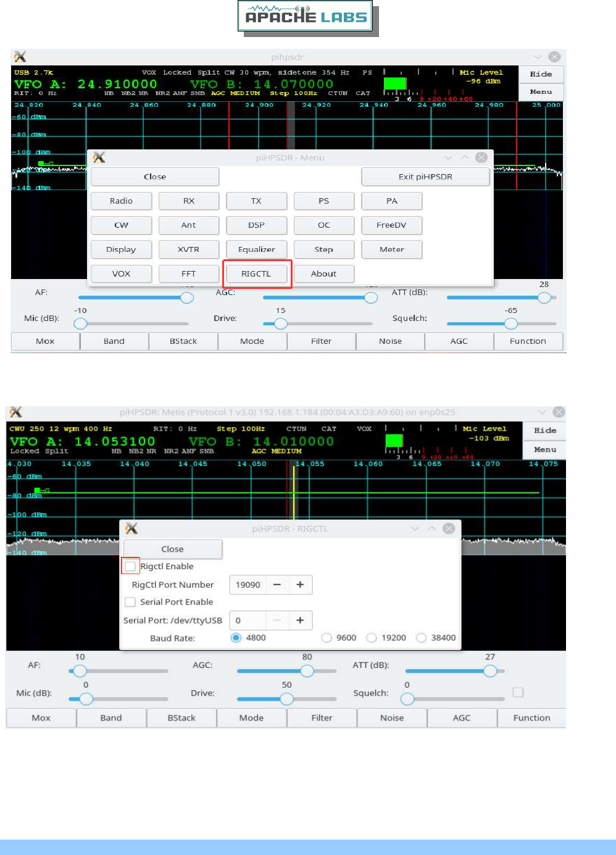Click Mode in lower window toolbar
Image resolution: width=616 pixels, height=855 pixels.
[252, 717]
